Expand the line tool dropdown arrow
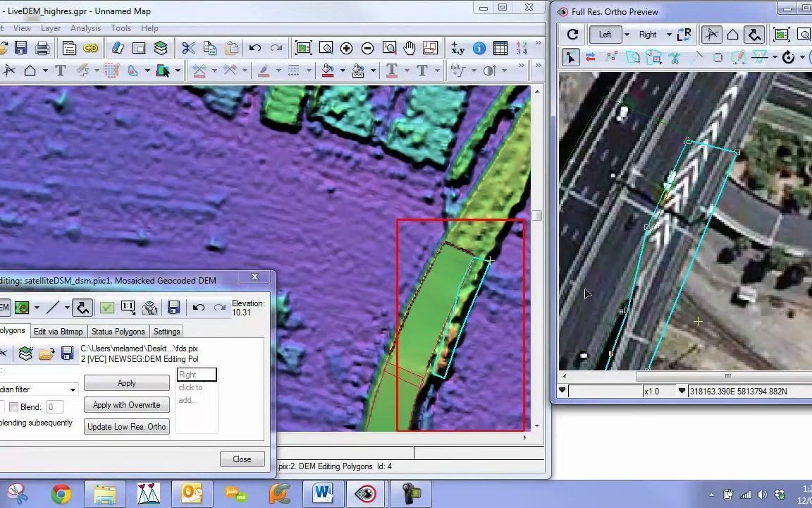This screenshot has height=508, width=812. [67, 308]
